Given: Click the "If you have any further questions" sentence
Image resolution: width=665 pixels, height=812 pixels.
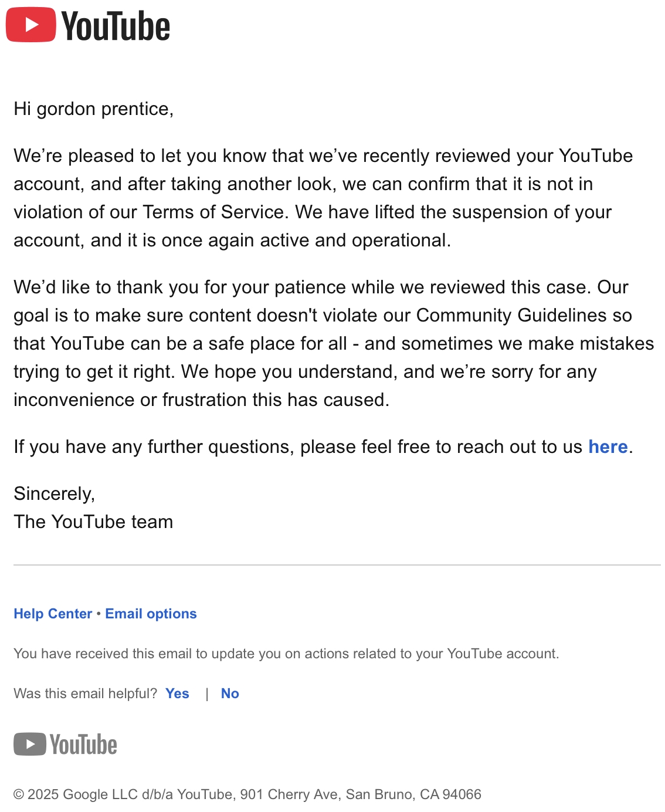Looking at the screenshot, I should coord(323,446).
